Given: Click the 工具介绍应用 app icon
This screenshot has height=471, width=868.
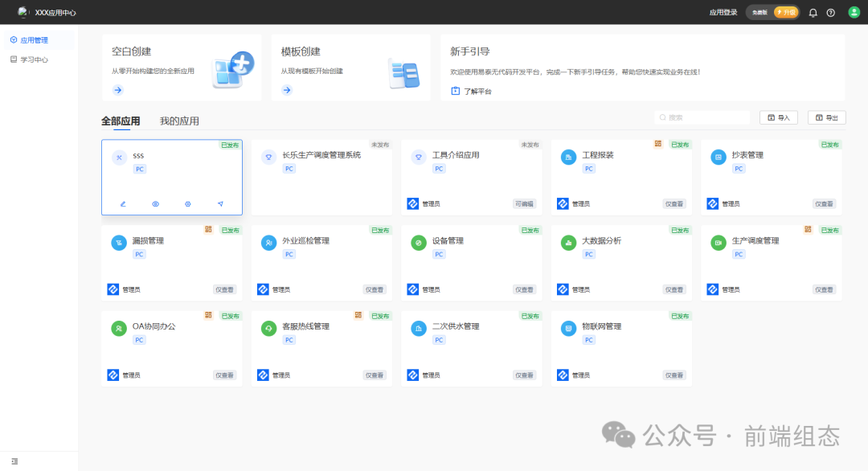Looking at the screenshot, I should pyautogui.click(x=419, y=158).
